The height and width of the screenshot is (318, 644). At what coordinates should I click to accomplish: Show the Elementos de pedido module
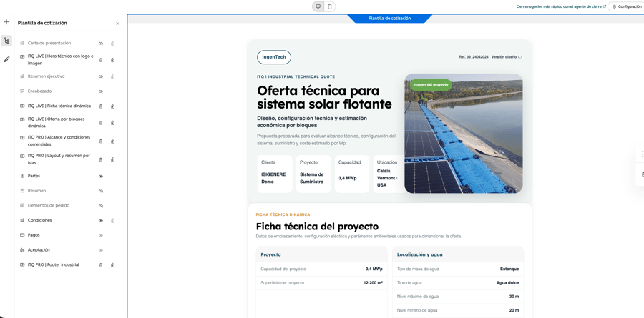pyautogui.click(x=101, y=206)
